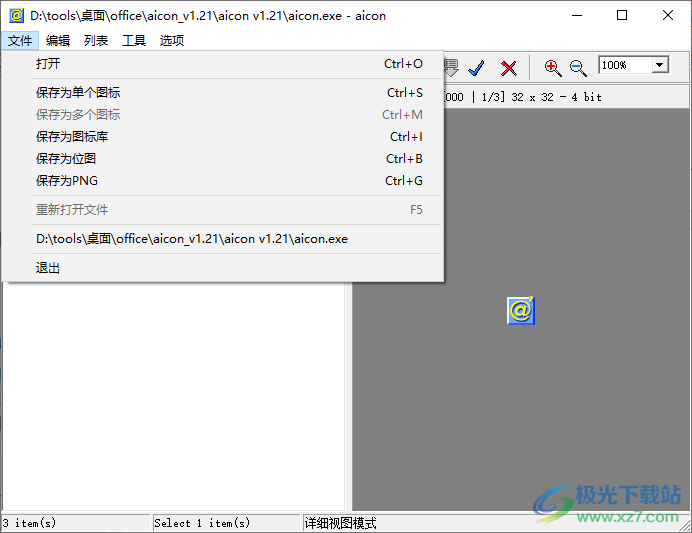
Task: Click the 详细视图模式 status text
Action: click(340, 523)
